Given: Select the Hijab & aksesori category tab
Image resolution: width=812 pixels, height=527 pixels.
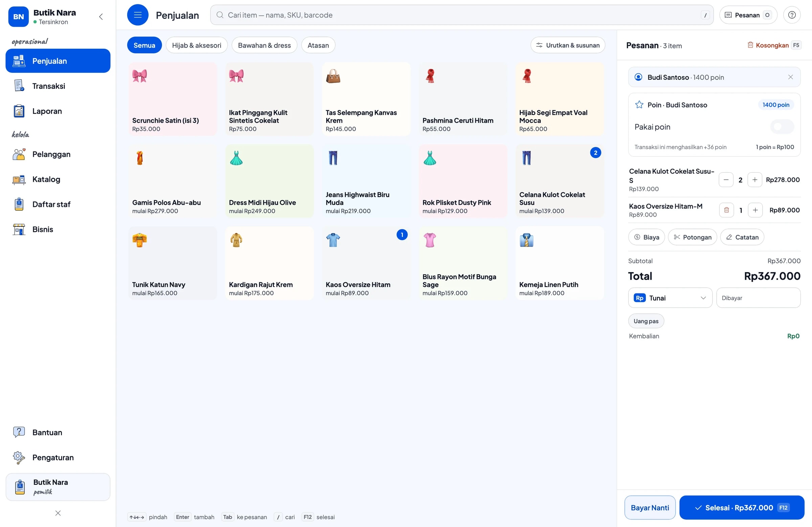Looking at the screenshot, I should [197, 45].
